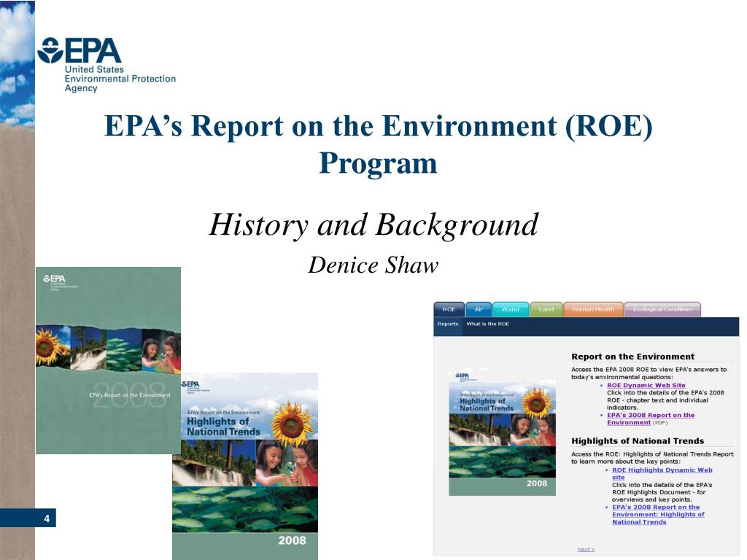Open the small report cover inside the web page
747x560 pixels.
[502, 432]
